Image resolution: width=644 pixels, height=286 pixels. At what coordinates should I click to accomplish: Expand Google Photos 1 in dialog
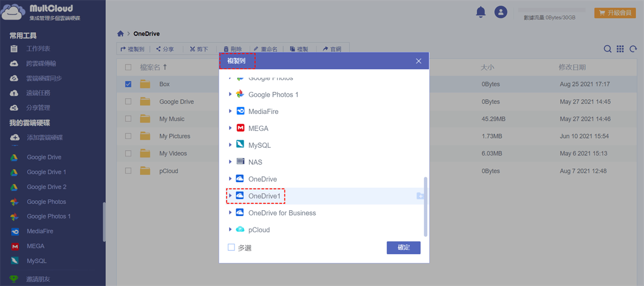230,94
